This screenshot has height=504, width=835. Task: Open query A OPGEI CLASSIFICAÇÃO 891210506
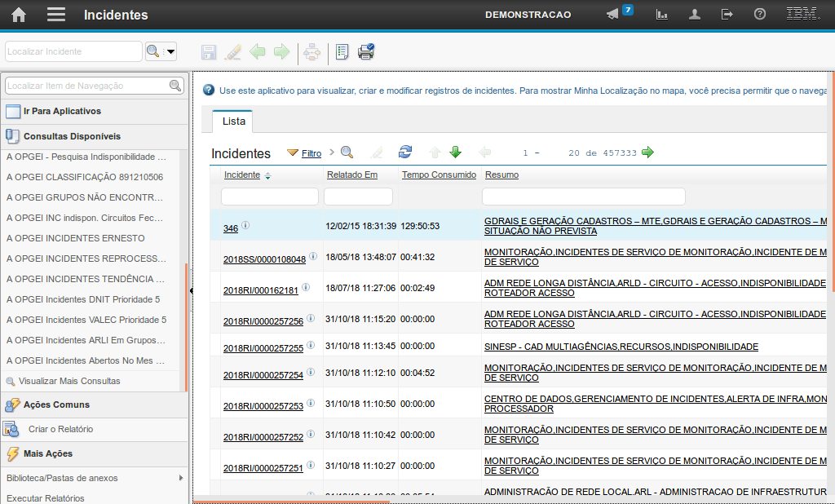click(x=85, y=177)
